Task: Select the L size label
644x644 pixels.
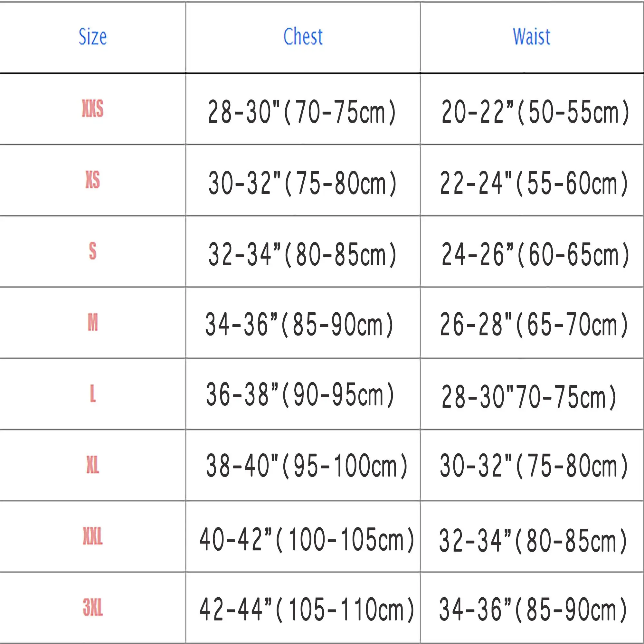Action: (93, 394)
